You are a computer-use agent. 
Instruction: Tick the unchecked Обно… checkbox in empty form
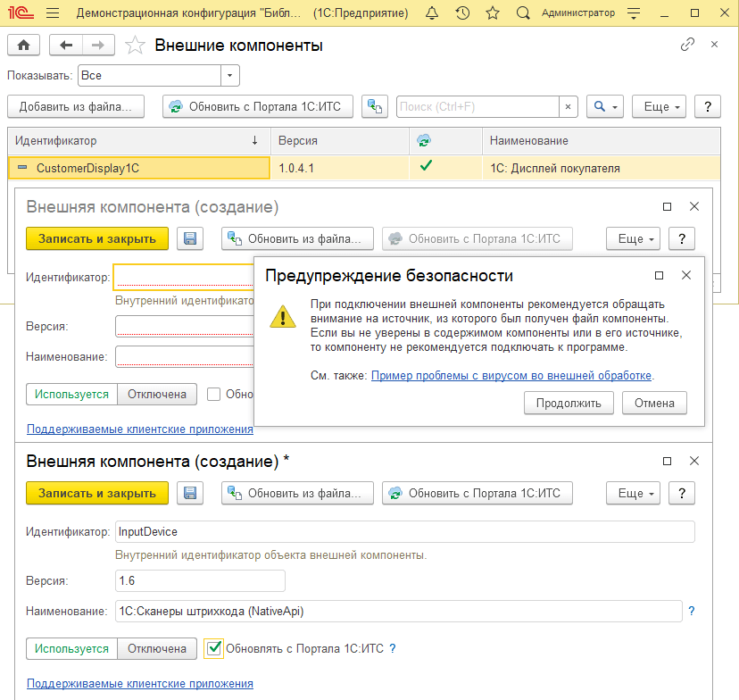point(214,394)
